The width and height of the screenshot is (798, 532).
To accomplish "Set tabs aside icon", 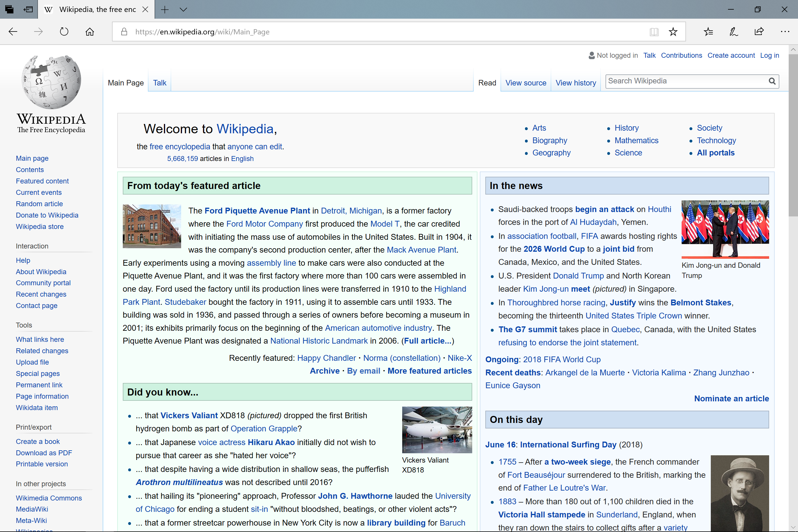I will tap(28, 10).
